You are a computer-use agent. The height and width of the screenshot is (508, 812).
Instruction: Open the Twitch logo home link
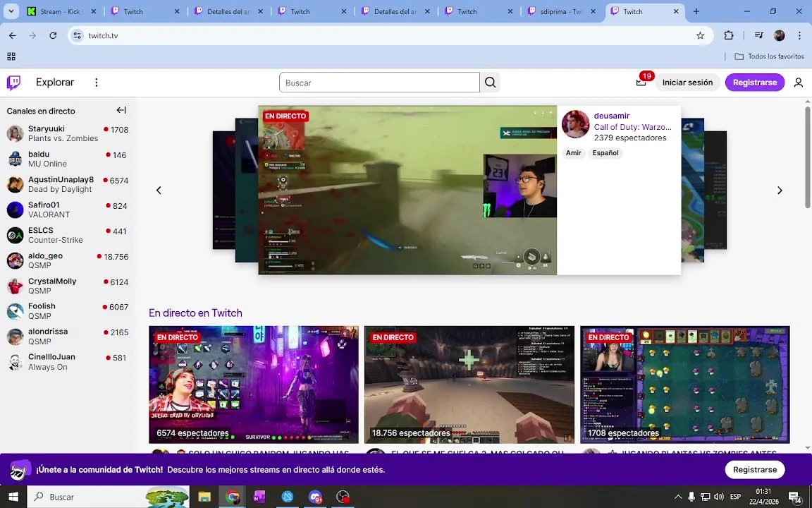pyautogui.click(x=13, y=83)
